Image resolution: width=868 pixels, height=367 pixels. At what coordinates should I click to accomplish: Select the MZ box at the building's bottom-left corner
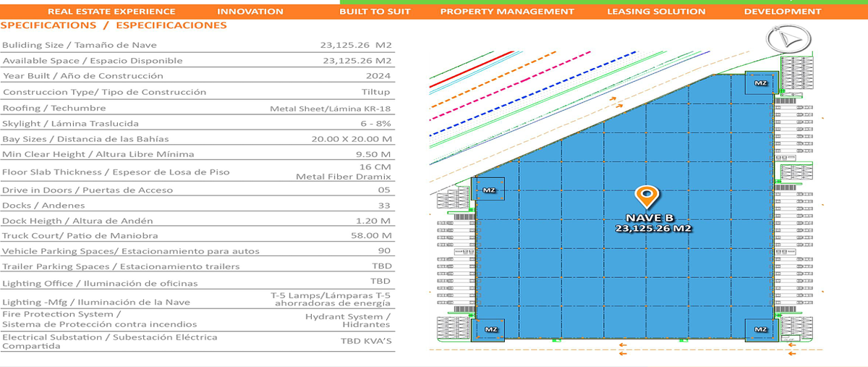click(491, 329)
